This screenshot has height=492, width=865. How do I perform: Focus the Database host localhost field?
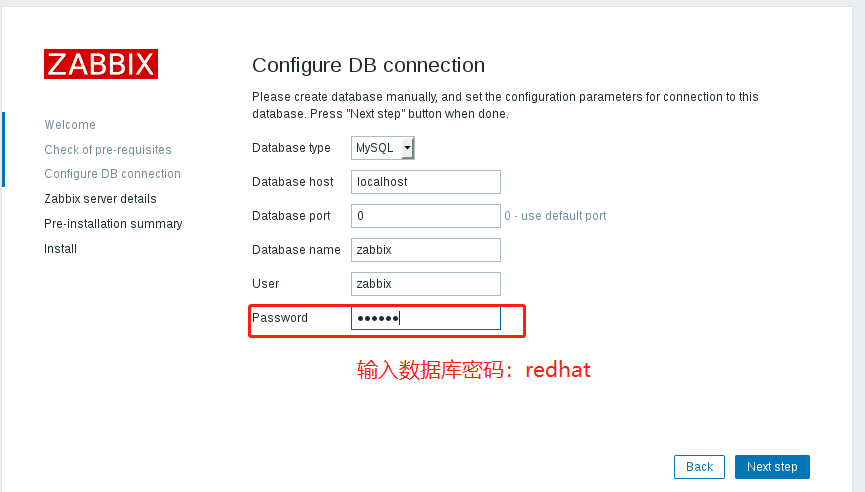pos(426,182)
